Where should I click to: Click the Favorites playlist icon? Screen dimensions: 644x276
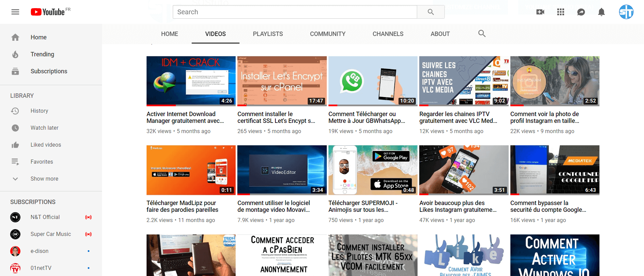(x=15, y=162)
